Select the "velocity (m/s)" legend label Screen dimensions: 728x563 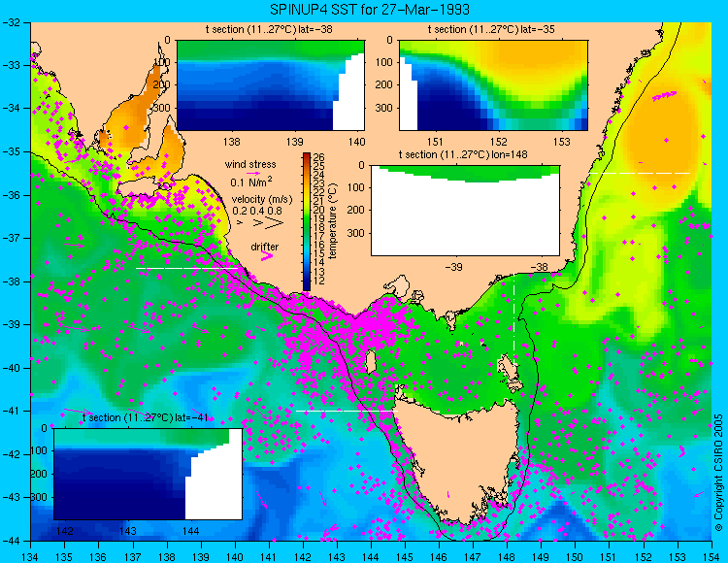(262, 200)
